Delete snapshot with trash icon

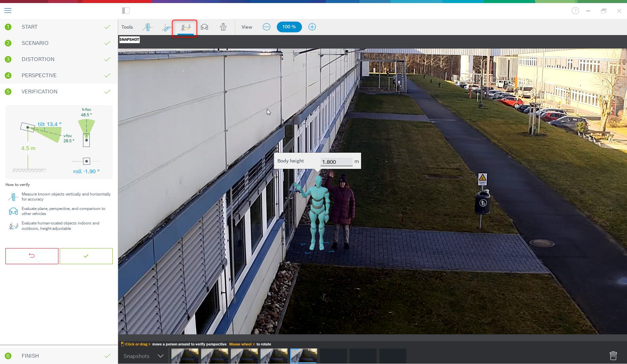tap(613, 356)
